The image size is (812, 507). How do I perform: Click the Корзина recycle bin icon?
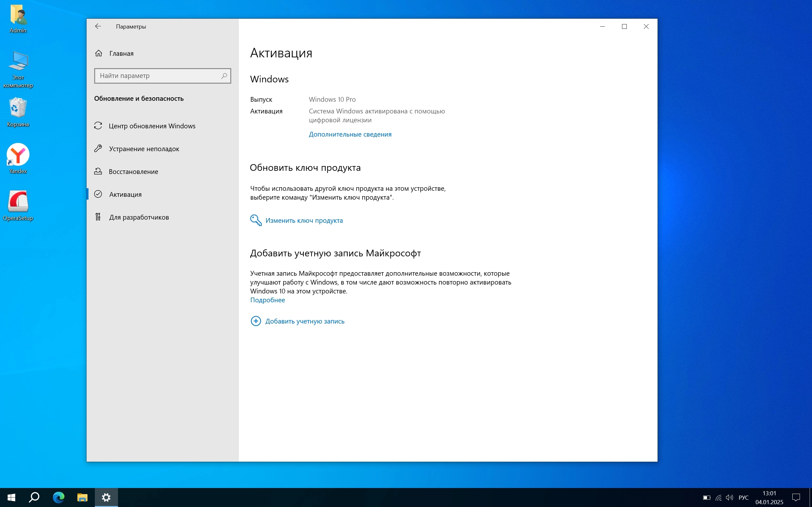[18, 108]
